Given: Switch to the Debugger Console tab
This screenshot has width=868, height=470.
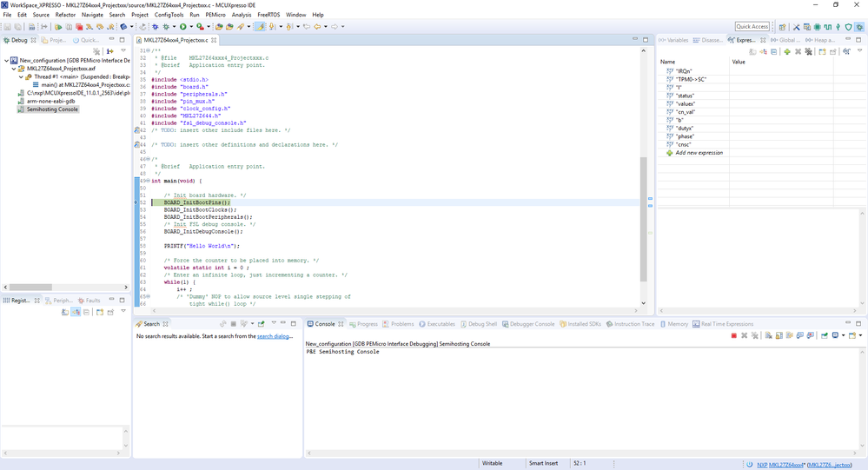Looking at the screenshot, I should tap(528, 324).
